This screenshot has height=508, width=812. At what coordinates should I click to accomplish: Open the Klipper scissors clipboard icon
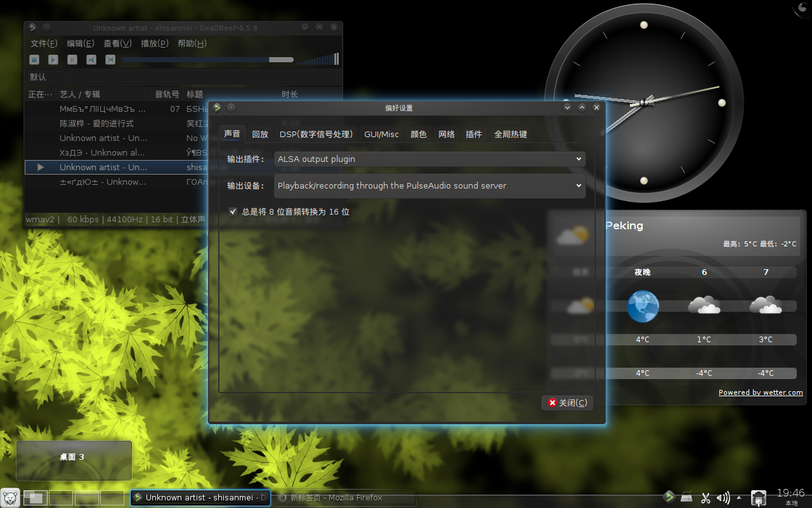tap(705, 498)
